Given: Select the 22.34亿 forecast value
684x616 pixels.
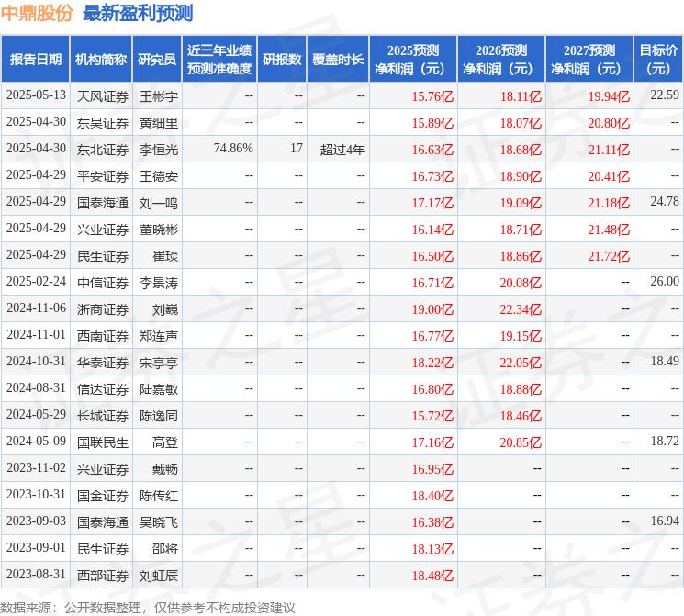Looking at the screenshot, I should click(521, 309).
